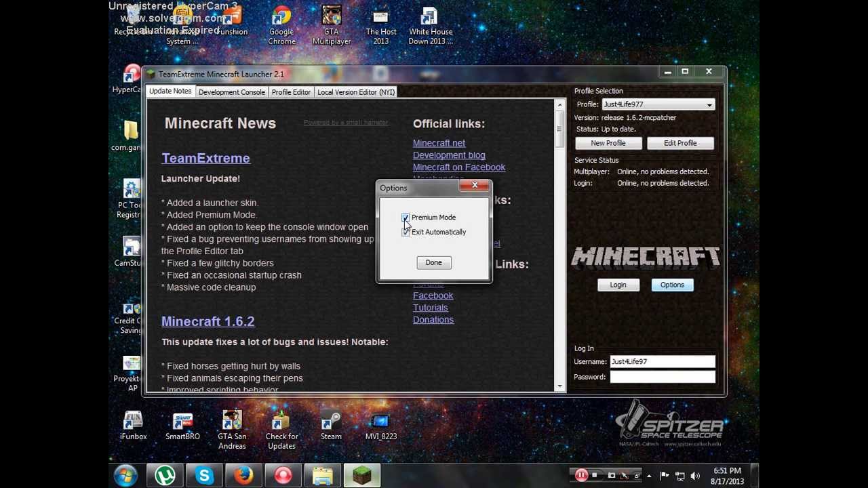The width and height of the screenshot is (868, 488).
Task: Click the Show desktop strip on the taskbar
Action: tap(754, 475)
